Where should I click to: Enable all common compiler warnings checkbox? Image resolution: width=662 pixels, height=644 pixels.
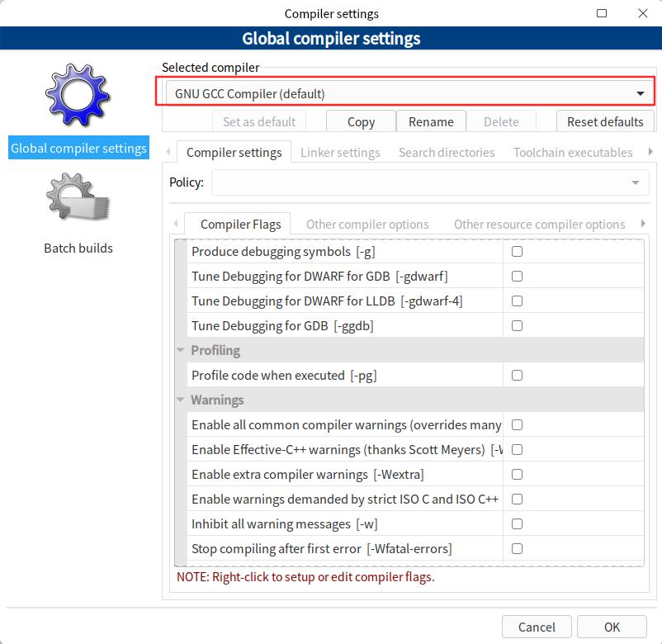tap(517, 425)
